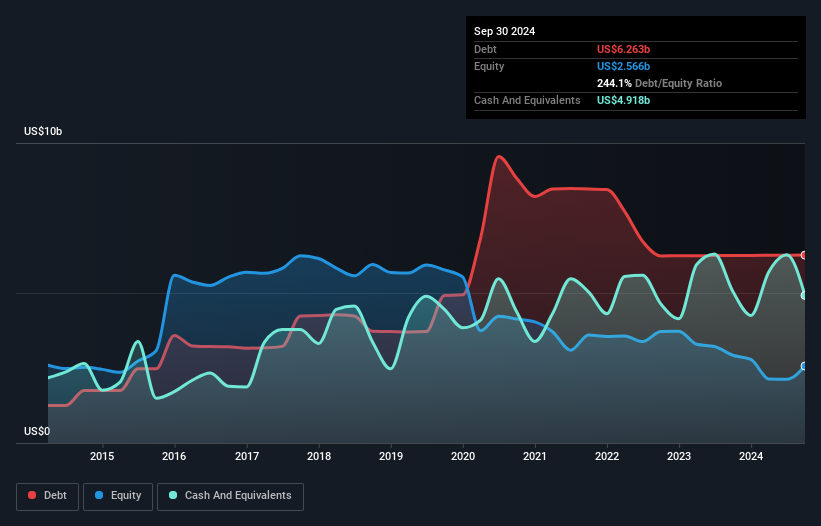Click the Equity label in tooltip
821x526 pixels.
coord(489,66)
